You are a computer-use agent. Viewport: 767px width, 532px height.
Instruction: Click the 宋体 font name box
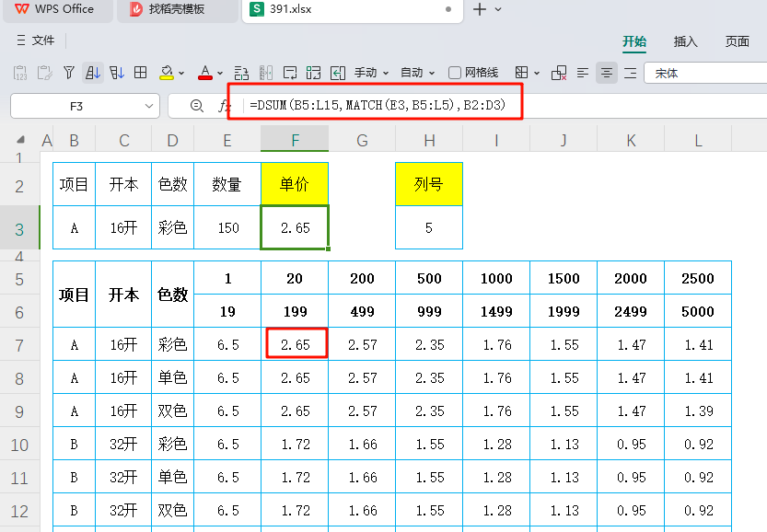pos(705,74)
